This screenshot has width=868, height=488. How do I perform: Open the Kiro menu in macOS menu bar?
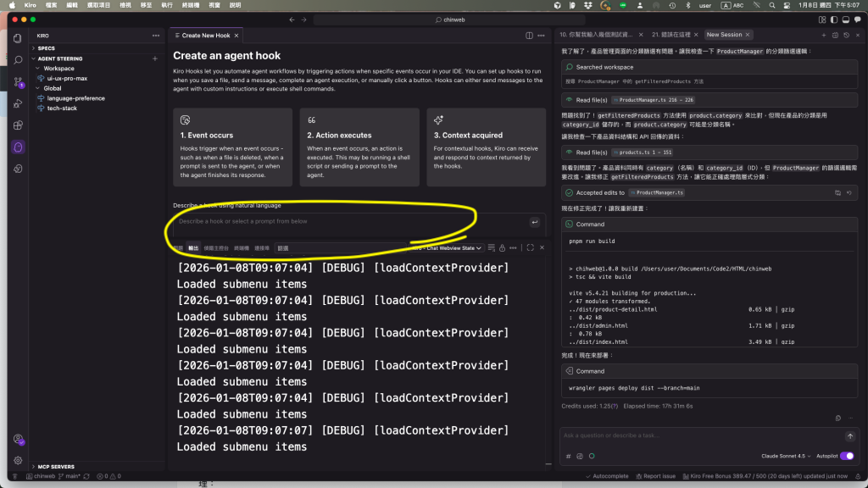(x=30, y=5)
